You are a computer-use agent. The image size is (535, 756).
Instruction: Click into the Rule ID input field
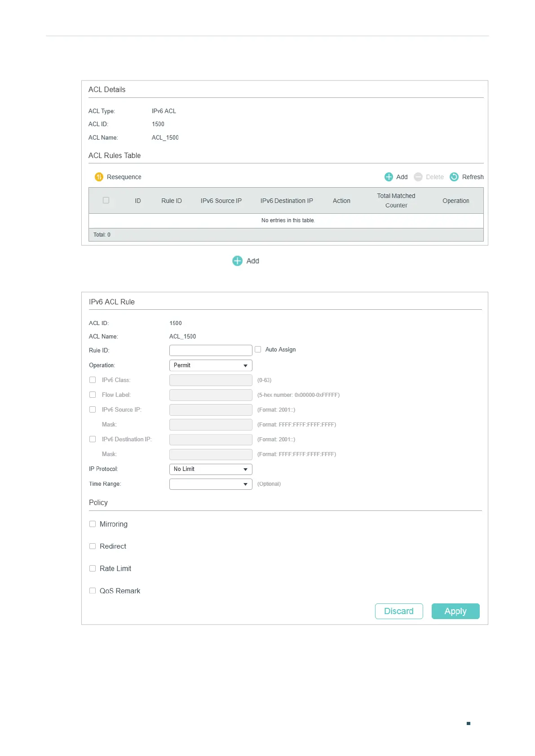pyautogui.click(x=211, y=350)
